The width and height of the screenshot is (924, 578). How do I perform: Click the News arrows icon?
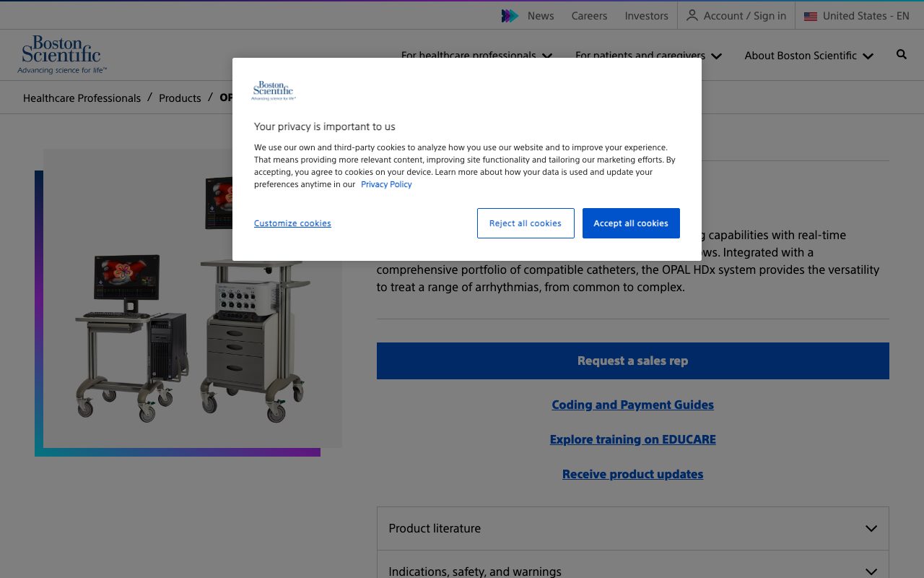point(510,16)
